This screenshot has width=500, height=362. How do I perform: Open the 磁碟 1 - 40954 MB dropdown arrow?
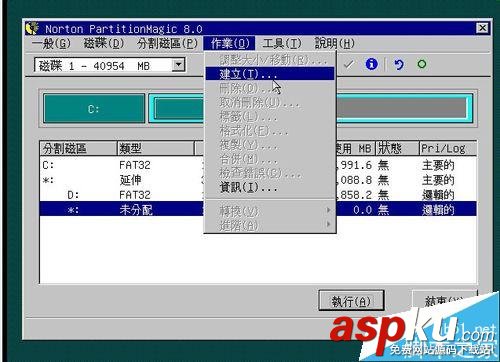[178, 65]
